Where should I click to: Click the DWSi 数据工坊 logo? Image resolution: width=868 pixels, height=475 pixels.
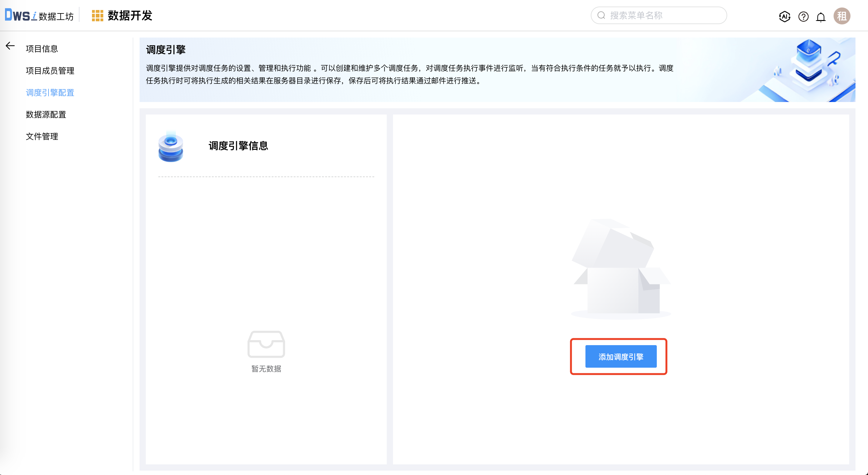(39, 15)
